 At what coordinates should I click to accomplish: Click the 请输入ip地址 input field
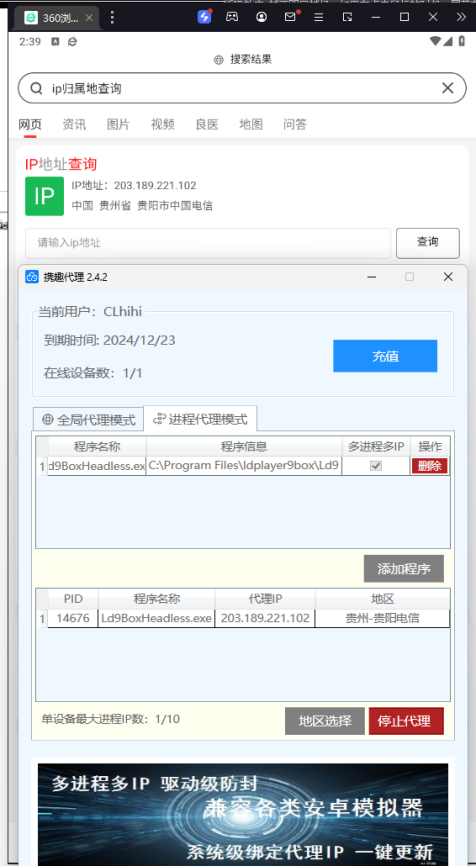[x=208, y=243]
